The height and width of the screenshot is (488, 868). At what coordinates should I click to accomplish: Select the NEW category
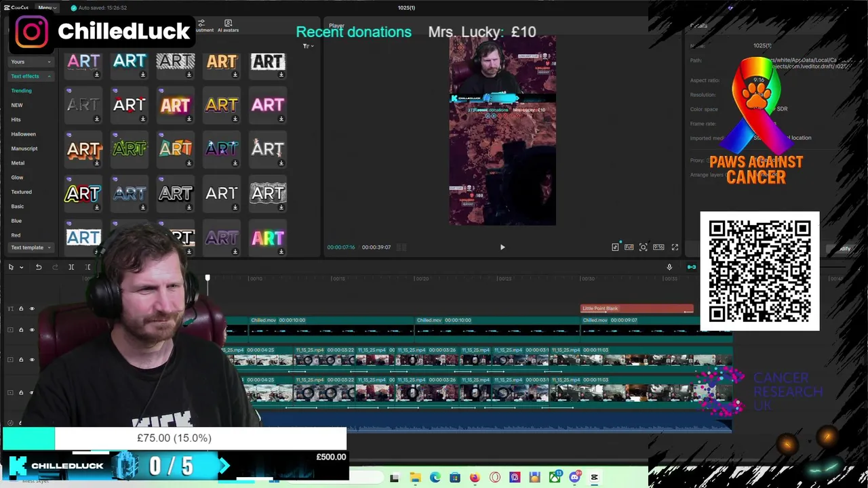click(x=17, y=105)
